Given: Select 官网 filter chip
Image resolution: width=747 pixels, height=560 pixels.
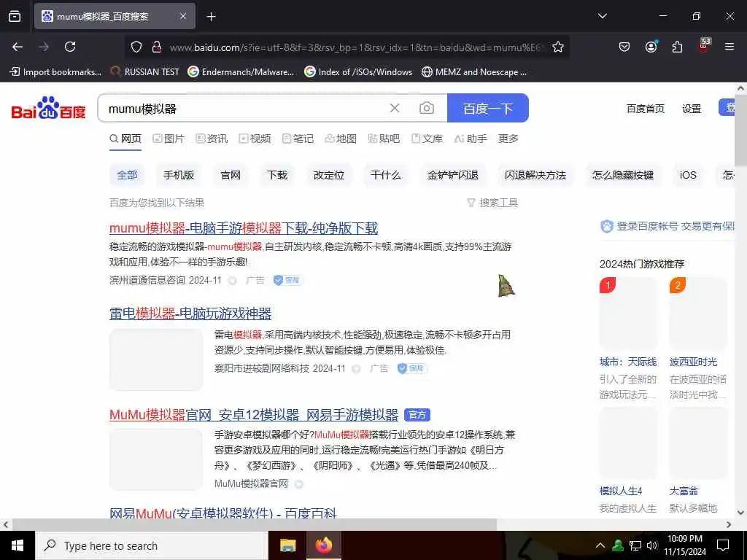Looking at the screenshot, I should pyautogui.click(x=231, y=175).
